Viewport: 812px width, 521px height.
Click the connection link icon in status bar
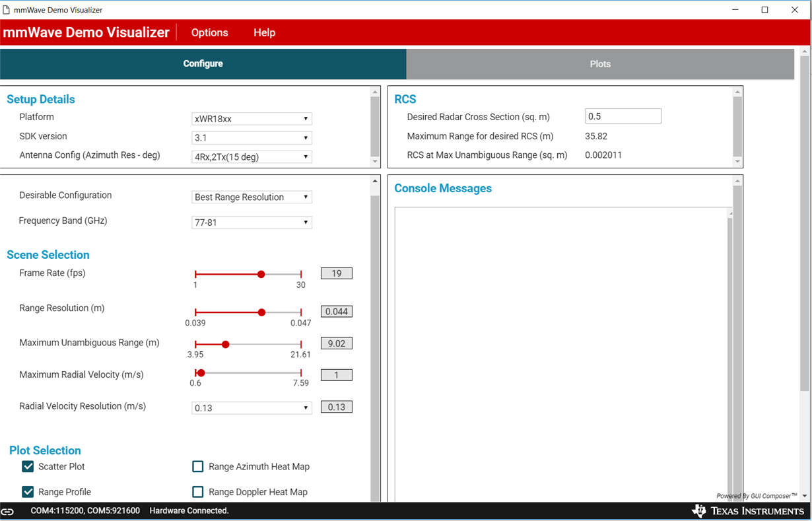tap(7, 511)
